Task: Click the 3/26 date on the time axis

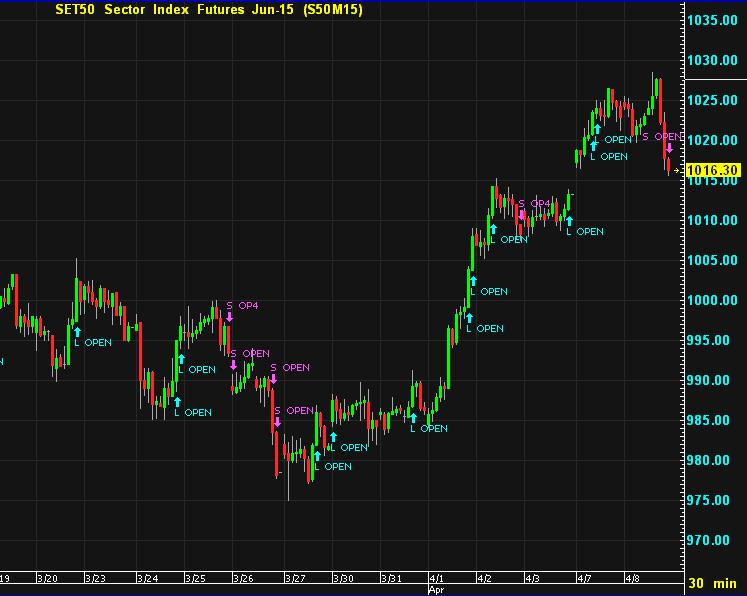Action: (x=243, y=579)
